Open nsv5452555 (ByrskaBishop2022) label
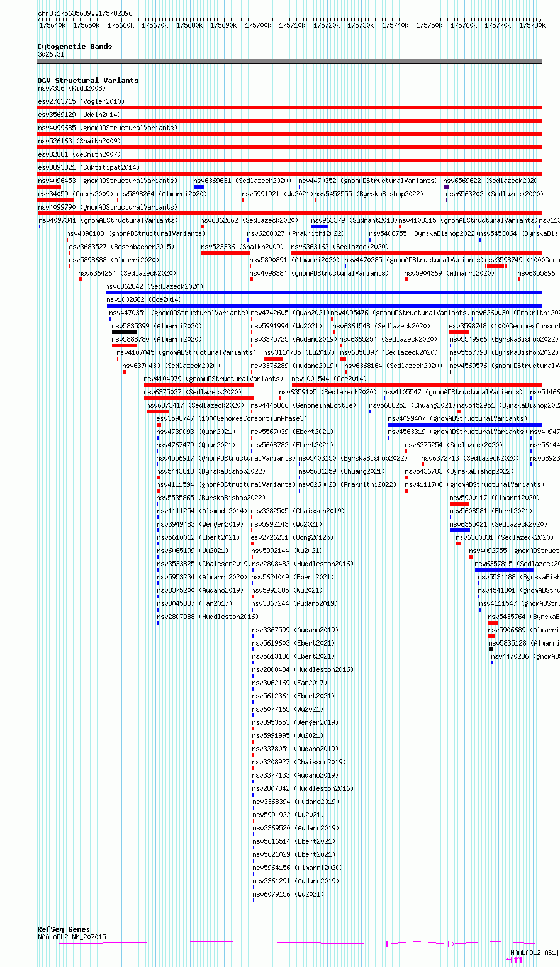Screen dimensions: 560x967 coord(368,194)
